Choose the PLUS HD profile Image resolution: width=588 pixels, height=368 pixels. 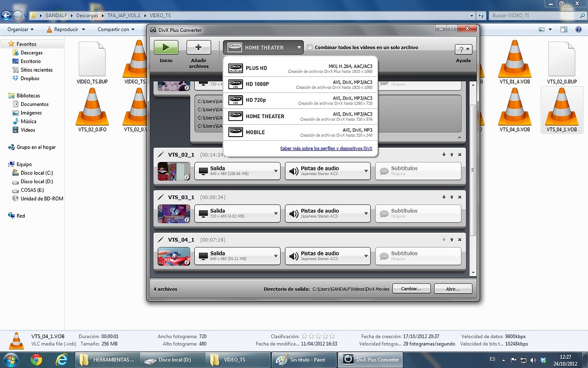(300, 69)
